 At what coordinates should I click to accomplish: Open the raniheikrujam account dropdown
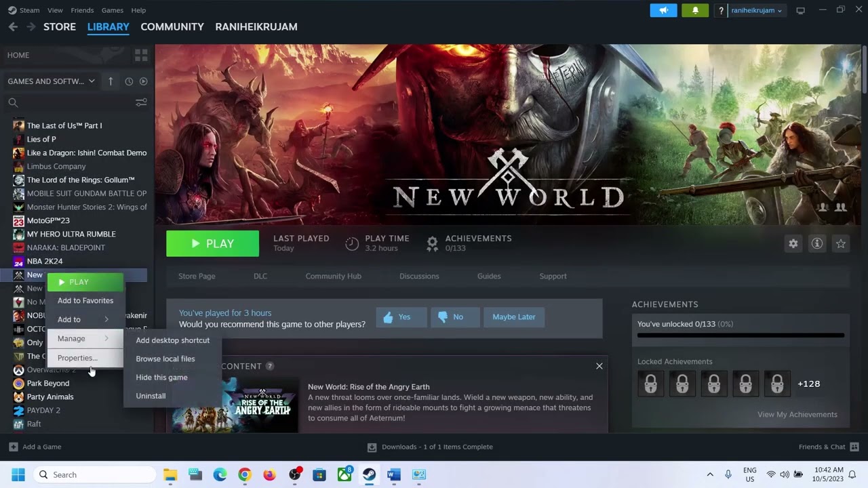pos(756,10)
